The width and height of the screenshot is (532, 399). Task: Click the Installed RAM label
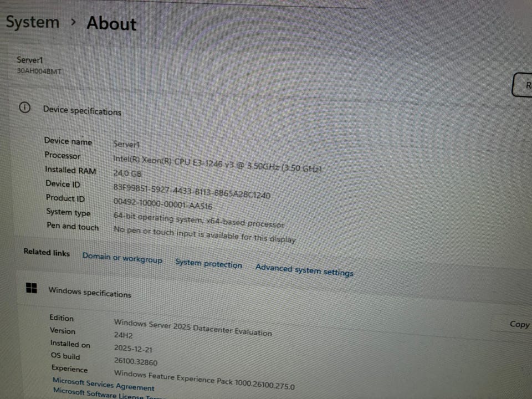70,170
